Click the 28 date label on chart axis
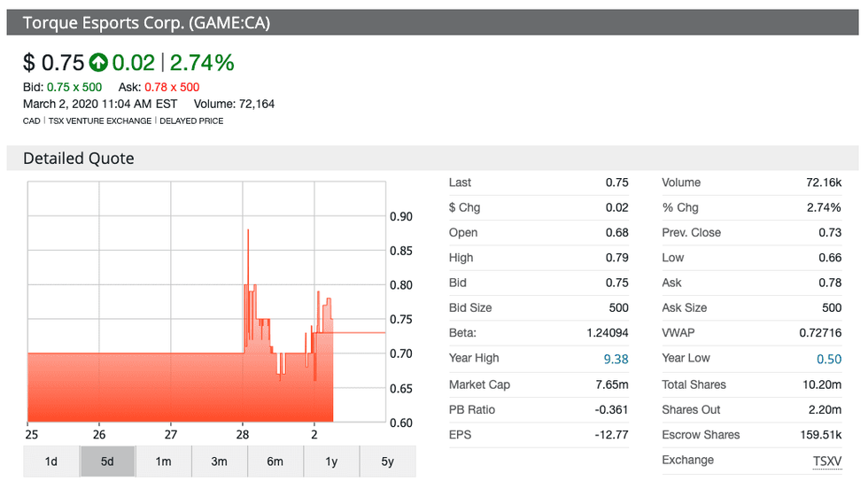868x489 pixels. click(243, 435)
